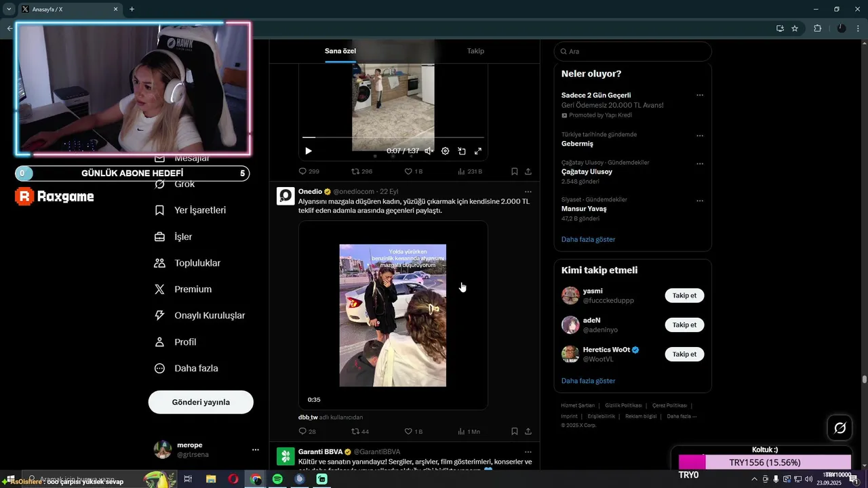Play the washing machine video
The height and width of the screenshot is (488, 868).
pos(309,151)
